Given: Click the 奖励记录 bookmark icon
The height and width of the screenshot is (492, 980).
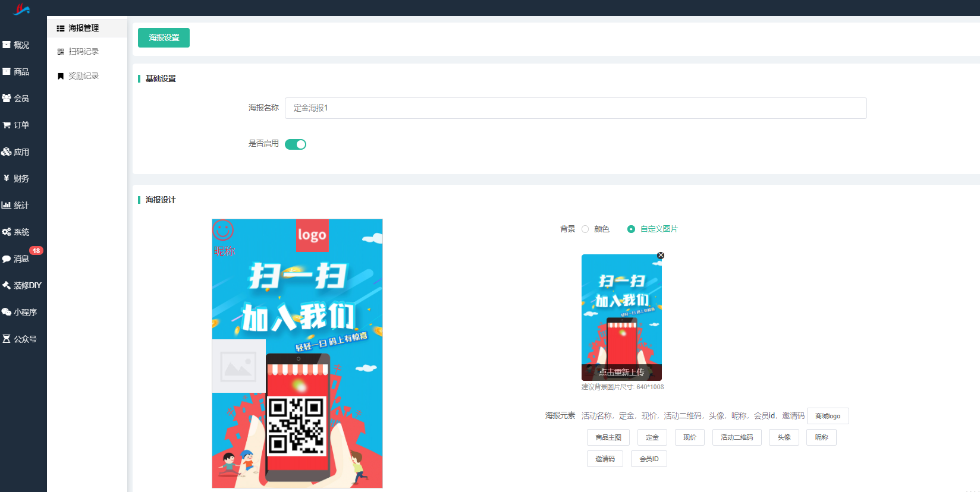Looking at the screenshot, I should pyautogui.click(x=61, y=76).
